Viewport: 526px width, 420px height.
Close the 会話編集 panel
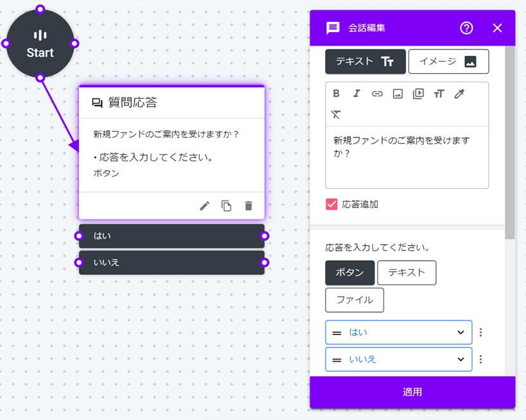498,28
